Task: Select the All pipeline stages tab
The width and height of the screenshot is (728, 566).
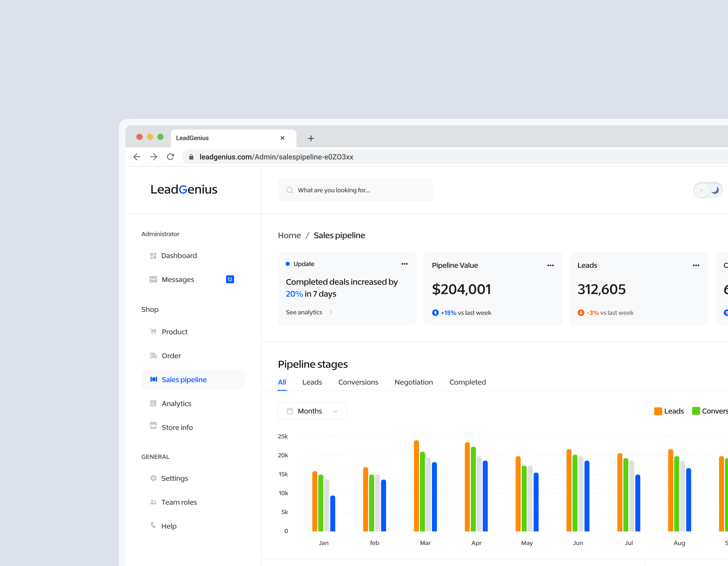Action: [282, 382]
